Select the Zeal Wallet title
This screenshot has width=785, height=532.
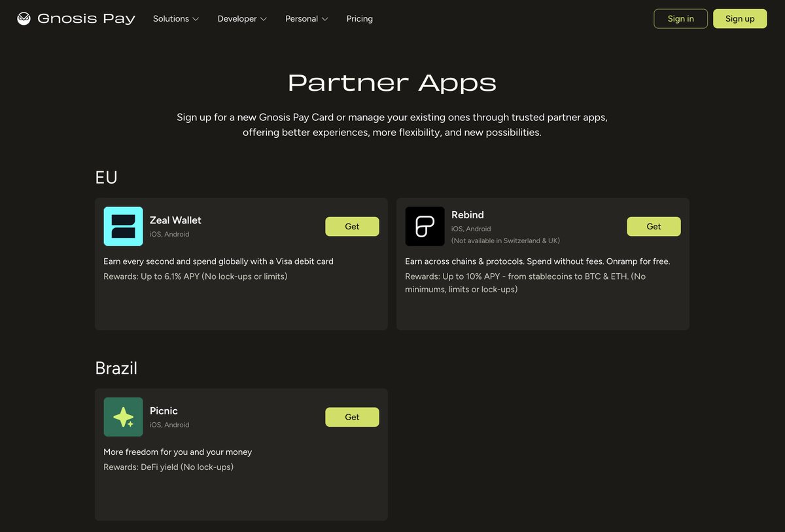pyautogui.click(x=175, y=220)
